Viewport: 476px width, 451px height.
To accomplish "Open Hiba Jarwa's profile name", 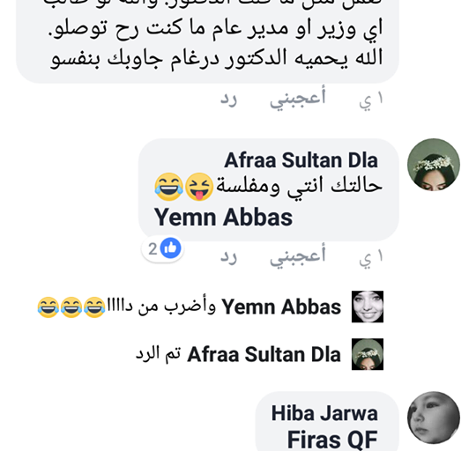I will point(324,413).
